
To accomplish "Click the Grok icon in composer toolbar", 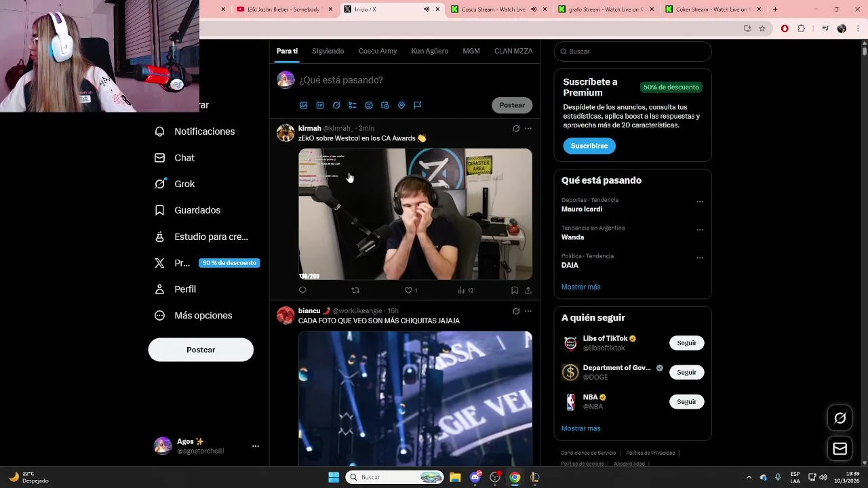I will (x=336, y=105).
